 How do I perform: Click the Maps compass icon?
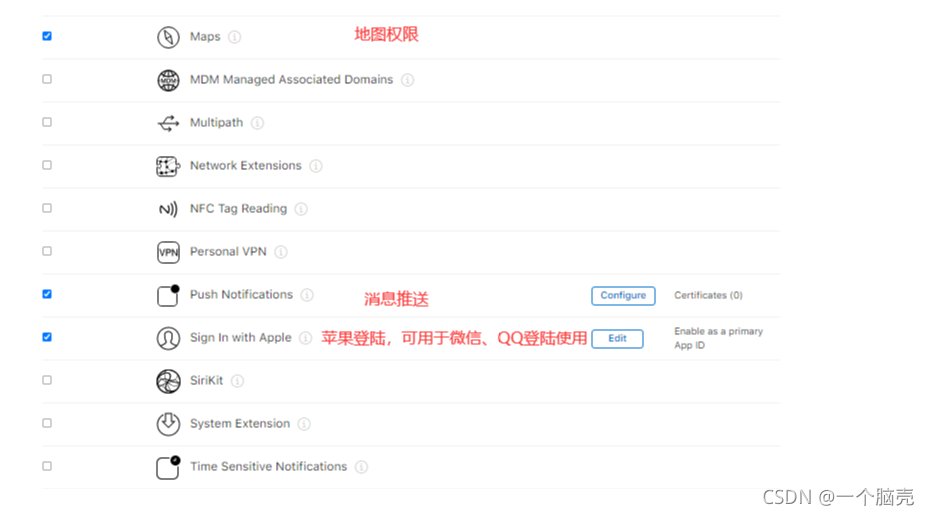click(x=168, y=37)
